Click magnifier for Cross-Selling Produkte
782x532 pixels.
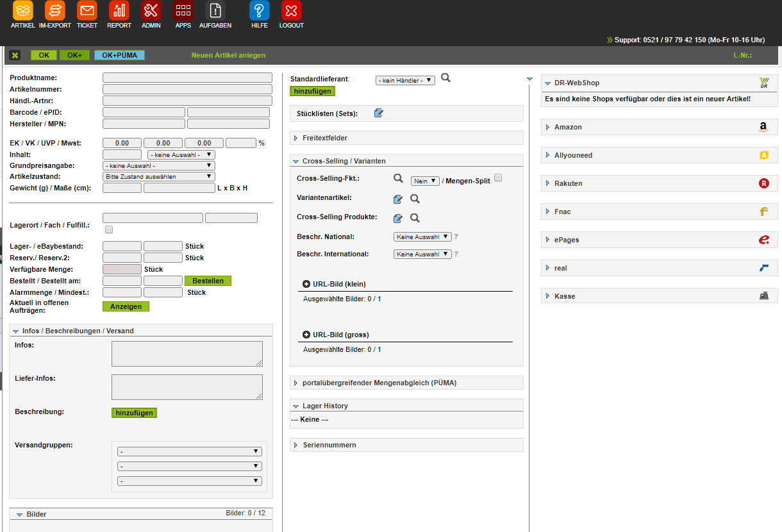click(x=415, y=218)
